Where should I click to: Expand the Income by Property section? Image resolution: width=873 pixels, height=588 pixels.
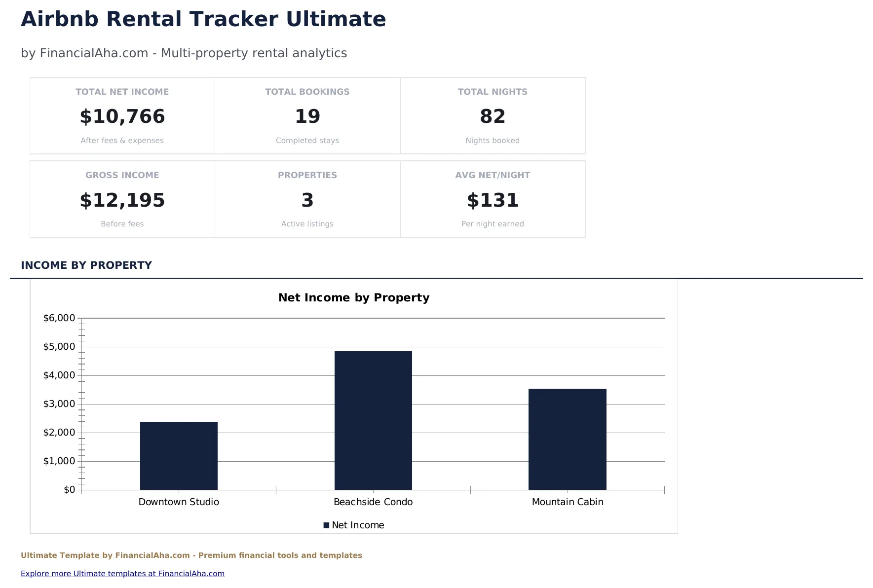(x=86, y=265)
